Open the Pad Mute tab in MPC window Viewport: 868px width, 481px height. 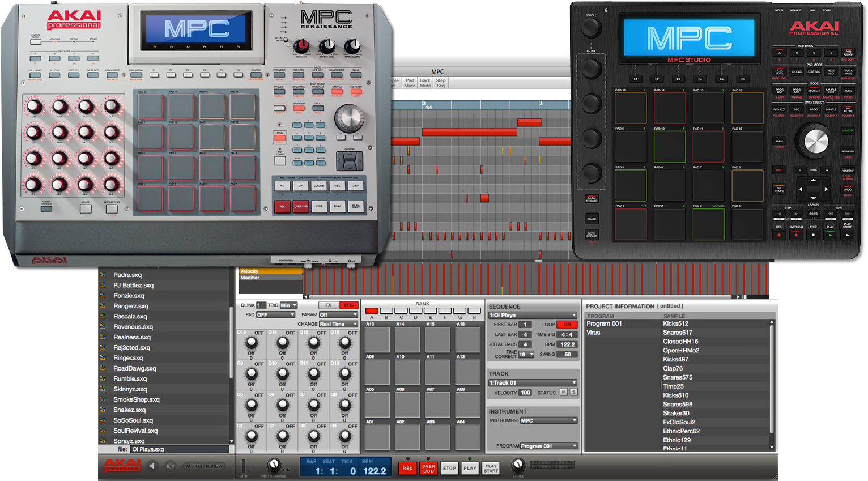(410, 83)
